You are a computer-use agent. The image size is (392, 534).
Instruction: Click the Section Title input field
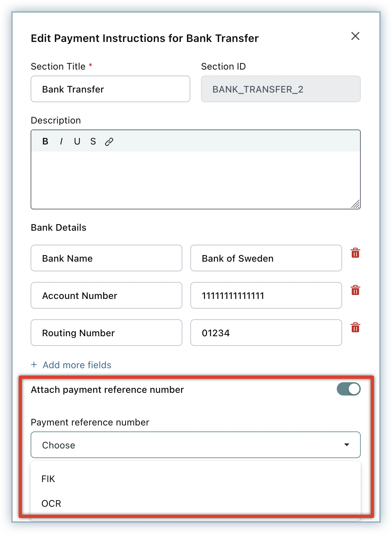(110, 89)
